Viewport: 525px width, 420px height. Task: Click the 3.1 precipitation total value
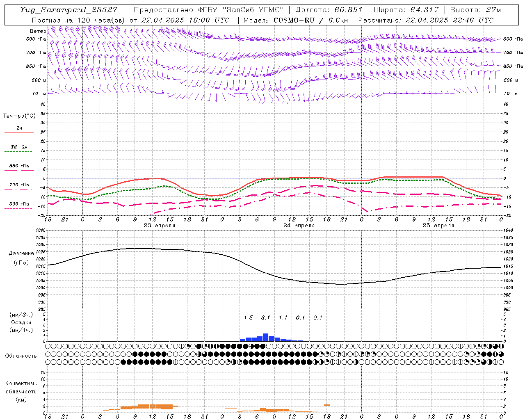tap(265, 318)
